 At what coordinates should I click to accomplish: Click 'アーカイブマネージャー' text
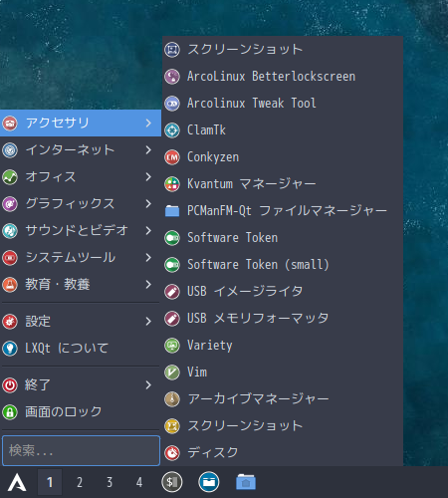(258, 399)
